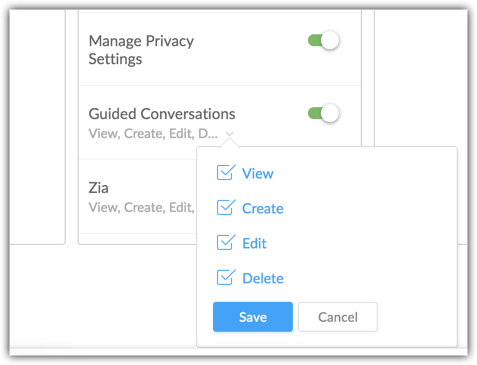Click the empty panel left of permissions list
Image resolution: width=477 pixels, height=365 pixels.
click(x=37, y=127)
